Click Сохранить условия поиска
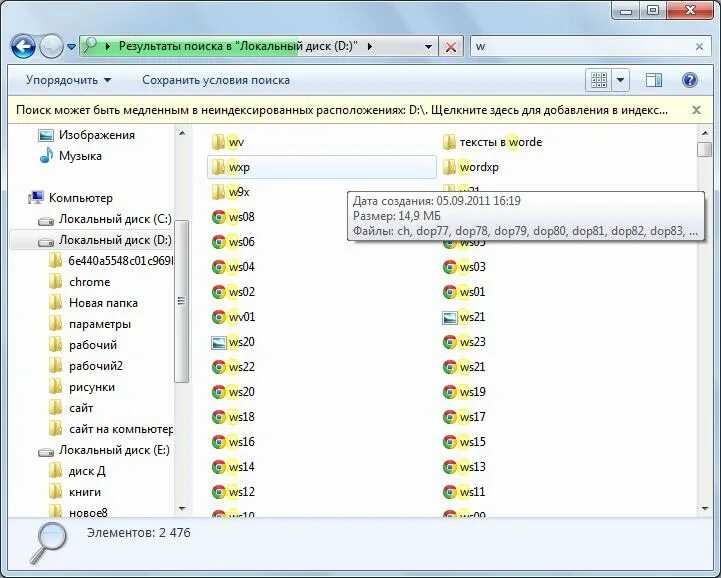The image size is (721, 578). 216,80
